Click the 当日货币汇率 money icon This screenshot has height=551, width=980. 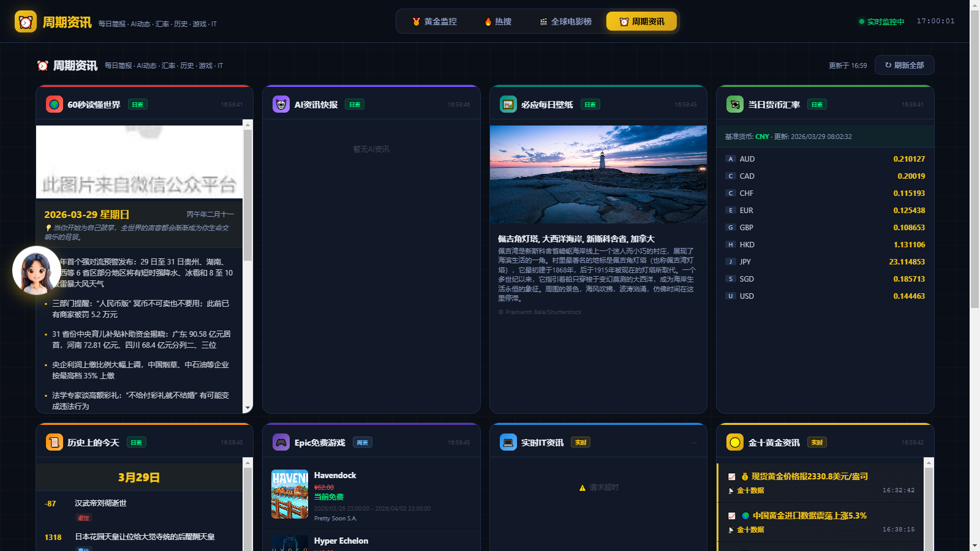click(735, 104)
